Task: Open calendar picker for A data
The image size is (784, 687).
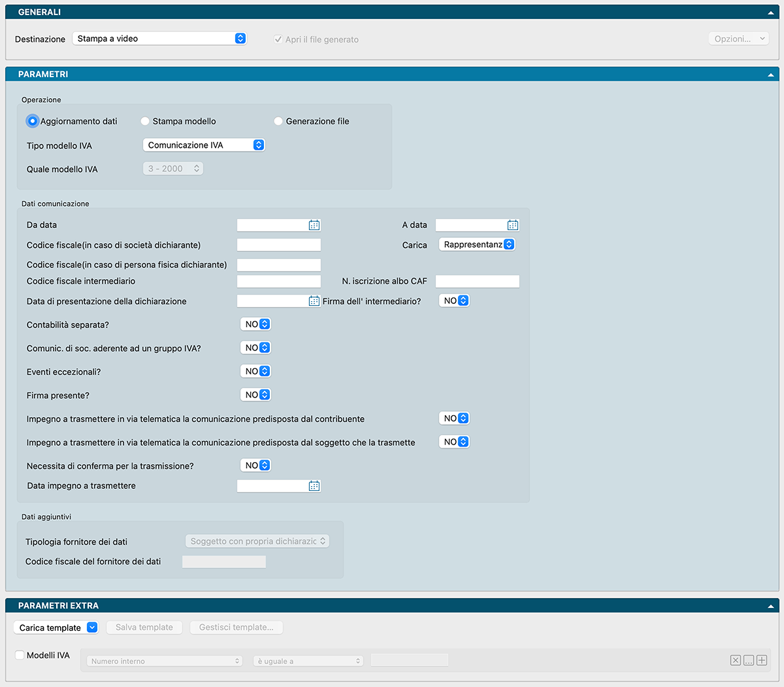Action: coord(513,225)
